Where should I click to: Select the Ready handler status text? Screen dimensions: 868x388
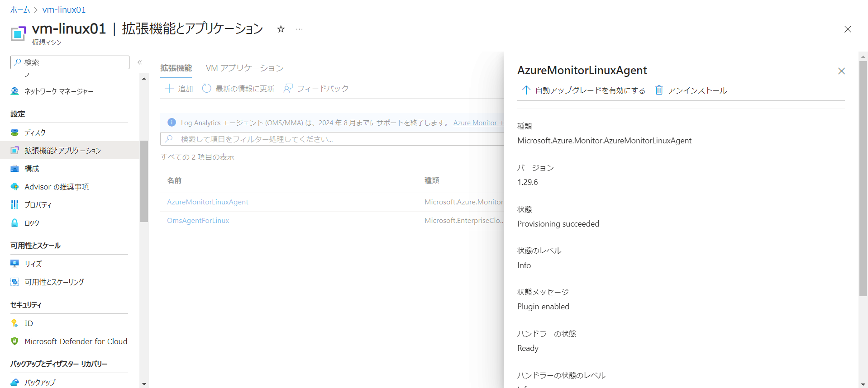point(528,348)
